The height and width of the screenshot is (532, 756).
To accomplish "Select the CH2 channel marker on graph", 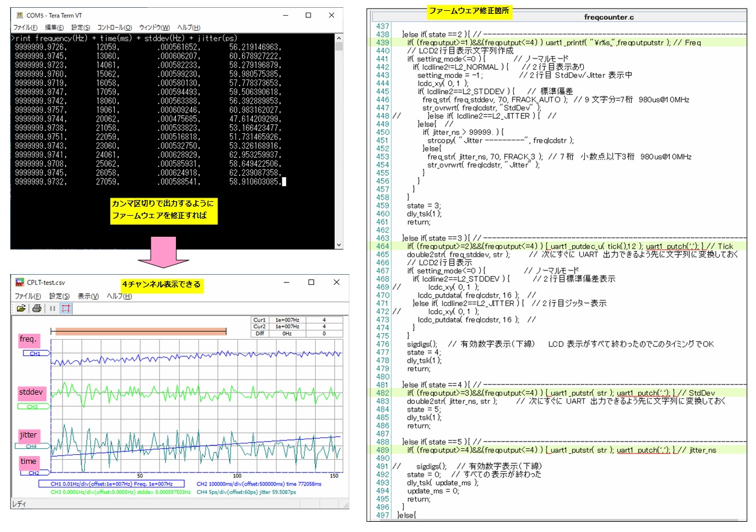I will point(36,473).
